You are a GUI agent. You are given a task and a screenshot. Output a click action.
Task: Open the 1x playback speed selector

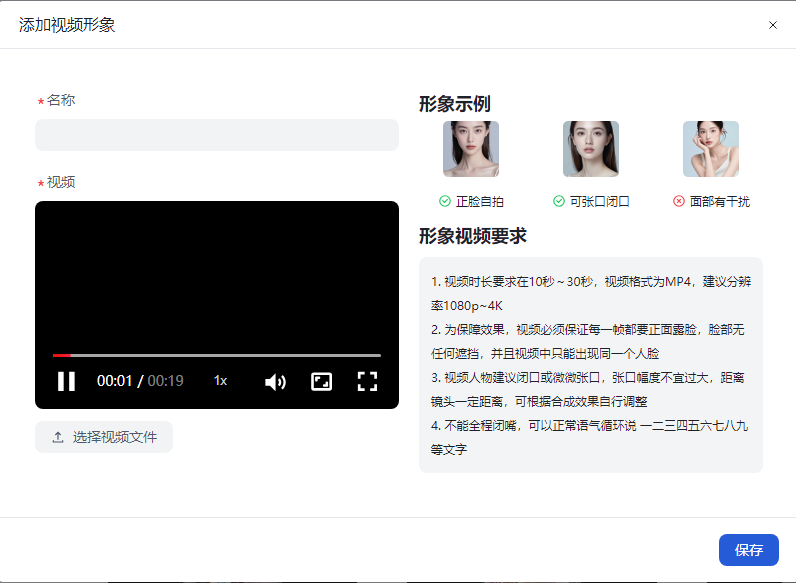(x=221, y=381)
